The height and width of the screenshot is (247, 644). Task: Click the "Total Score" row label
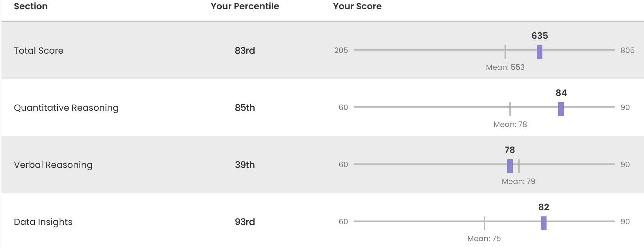[39, 51]
